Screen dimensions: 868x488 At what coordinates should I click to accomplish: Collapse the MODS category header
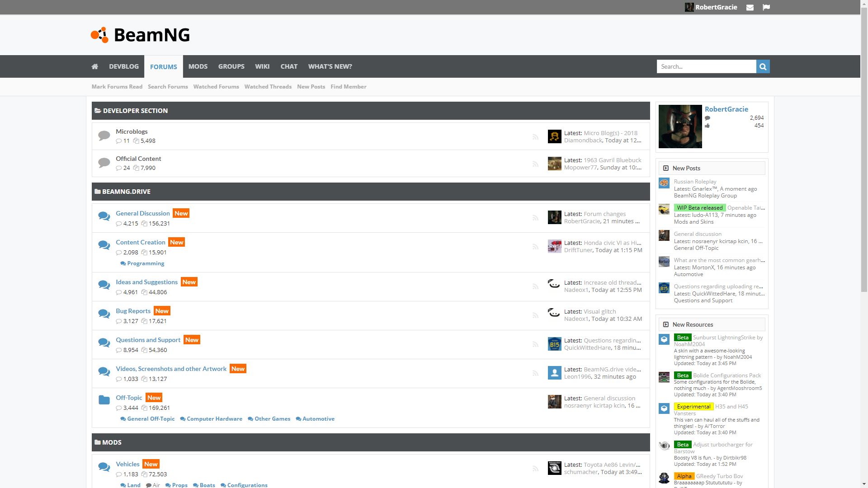(371, 442)
